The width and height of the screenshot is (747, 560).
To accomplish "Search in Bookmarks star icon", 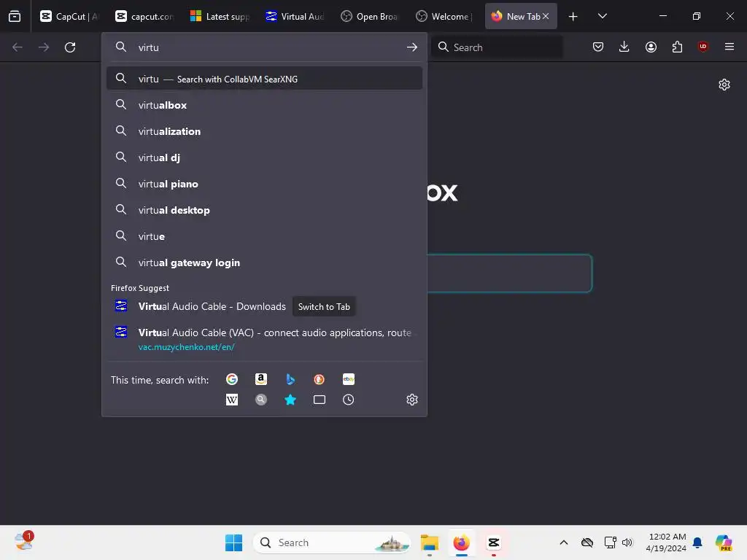I will [290, 400].
